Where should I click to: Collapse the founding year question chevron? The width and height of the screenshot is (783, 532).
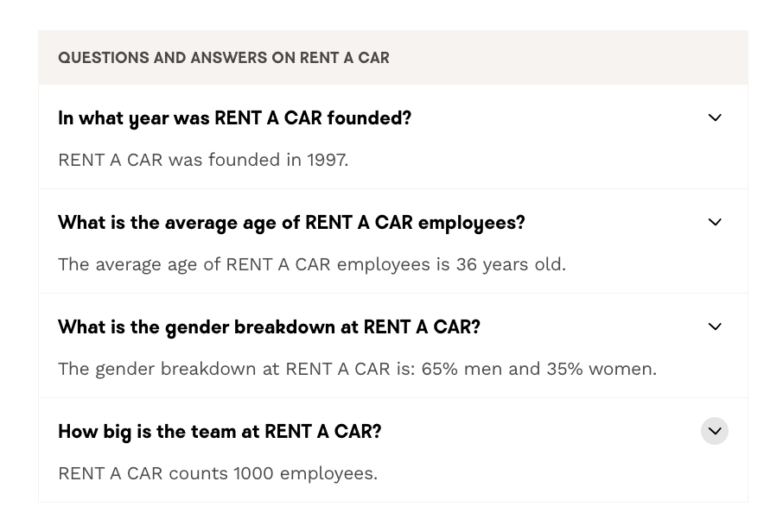pos(715,117)
